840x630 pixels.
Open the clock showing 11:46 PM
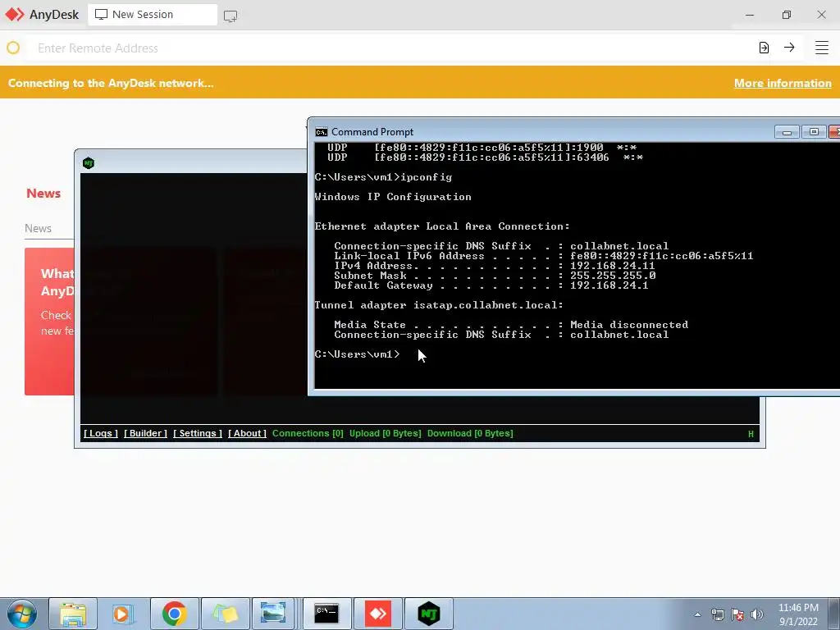(x=798, y=614)
